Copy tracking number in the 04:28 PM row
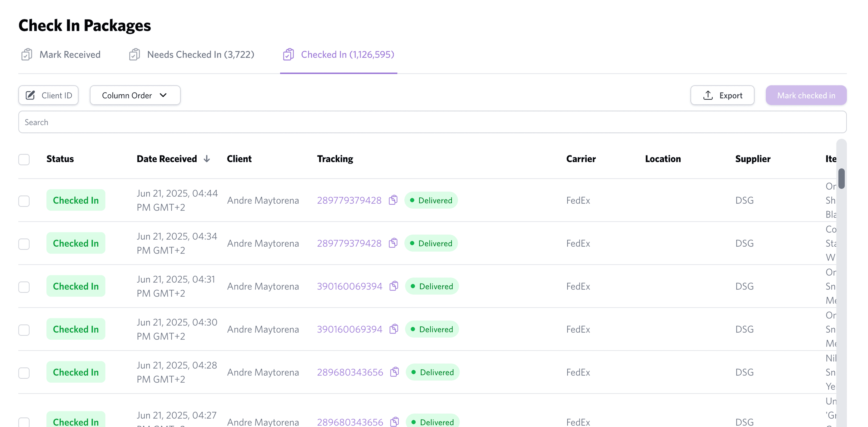The width and height of the screenshot is (868, 427). point(394,372)
